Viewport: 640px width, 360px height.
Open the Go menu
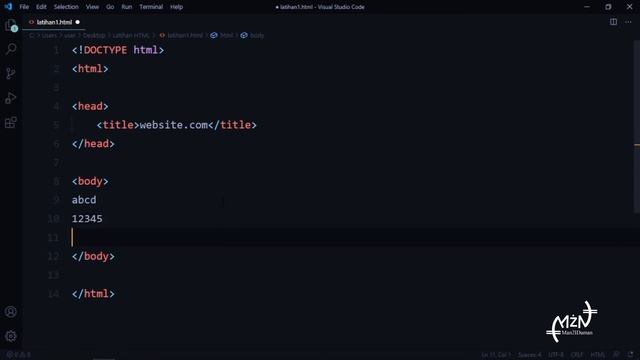pos(110,7)
